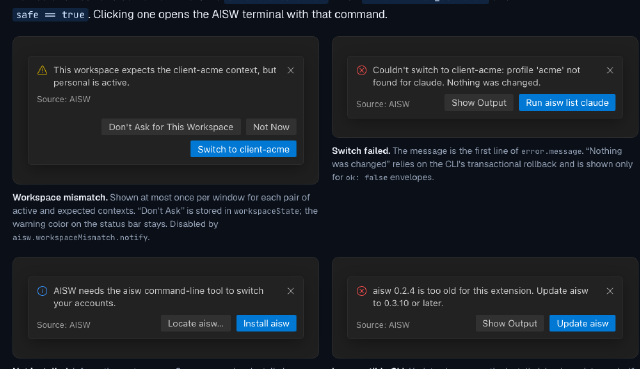Run aisw list claude command button
640x369 pixels.
point(567,103)
